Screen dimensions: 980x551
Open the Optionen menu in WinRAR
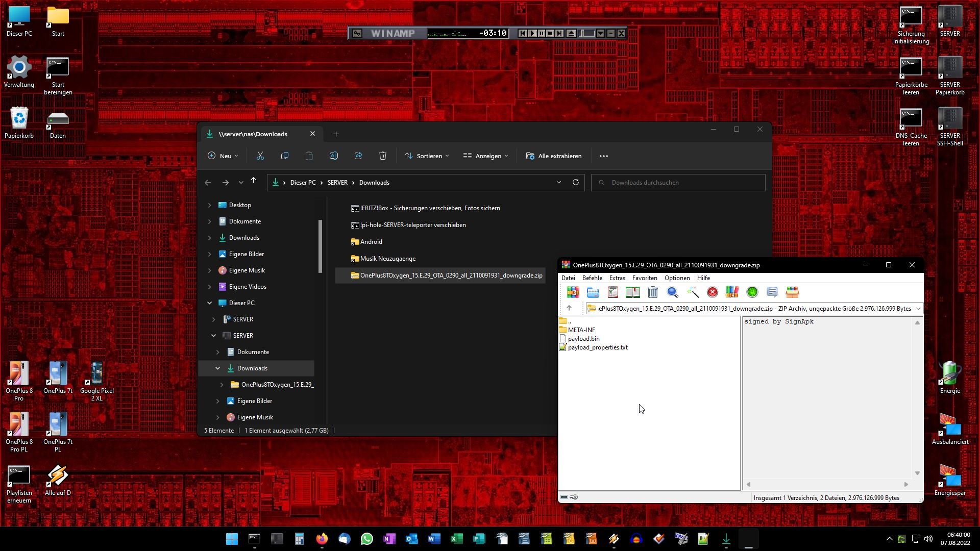[677, 278]
